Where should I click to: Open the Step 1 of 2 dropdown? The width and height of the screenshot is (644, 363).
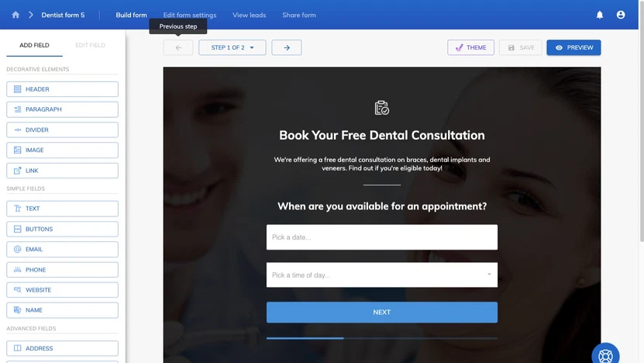tap(232, 47)
